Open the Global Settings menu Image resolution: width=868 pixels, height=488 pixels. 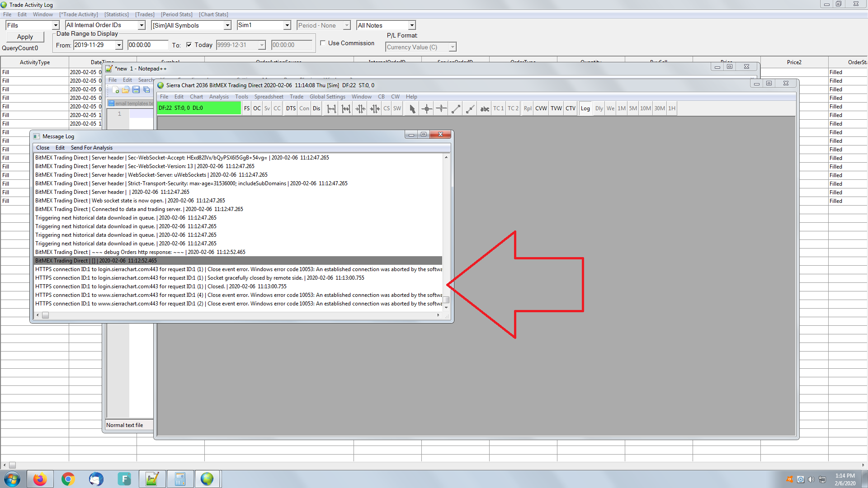327,97
